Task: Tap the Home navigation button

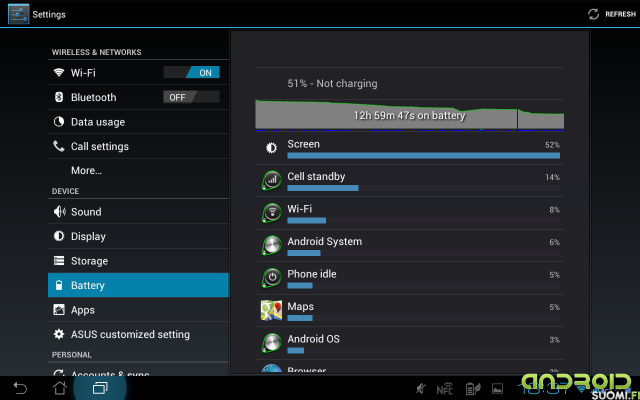Action: click(60, 388)
